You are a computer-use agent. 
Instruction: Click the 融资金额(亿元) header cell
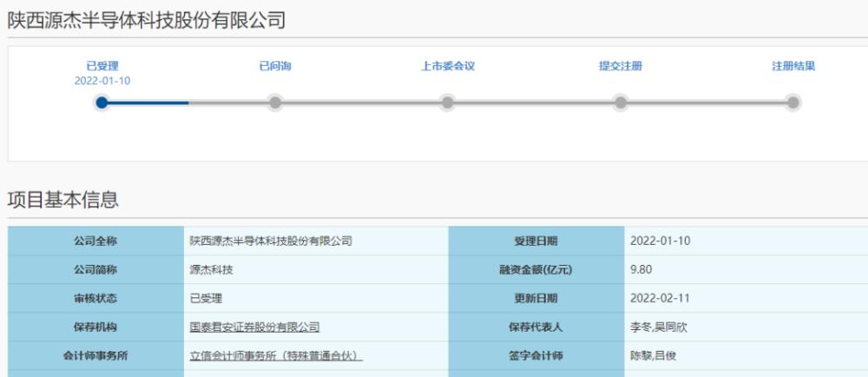[x=536, y=269]
